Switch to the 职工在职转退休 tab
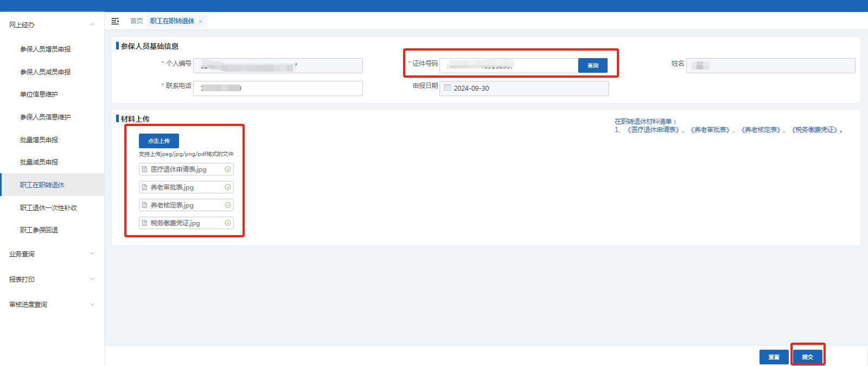The width and height of the screenshot is (868, 366). [x=173, y=21]
